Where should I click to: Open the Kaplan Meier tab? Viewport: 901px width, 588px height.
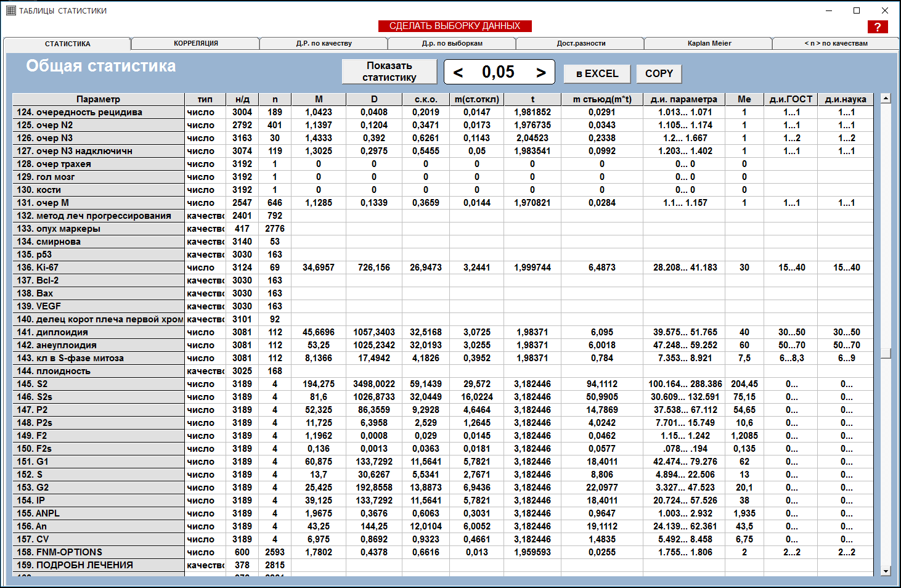click(x=709, y=43)
